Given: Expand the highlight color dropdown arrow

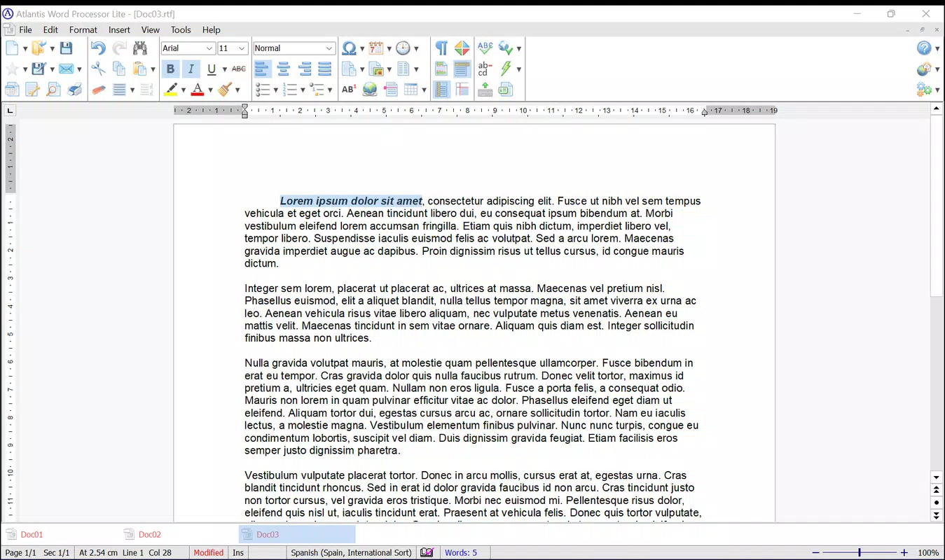Looking at the screenshot, I should tap(183, 90).
